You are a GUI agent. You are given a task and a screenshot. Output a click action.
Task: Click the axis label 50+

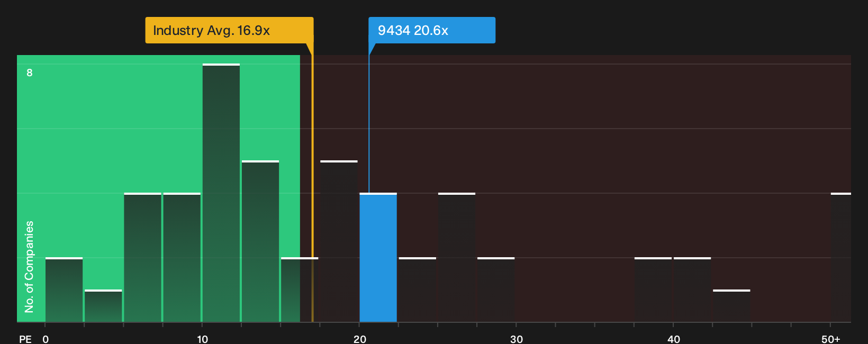click(831, 339)
